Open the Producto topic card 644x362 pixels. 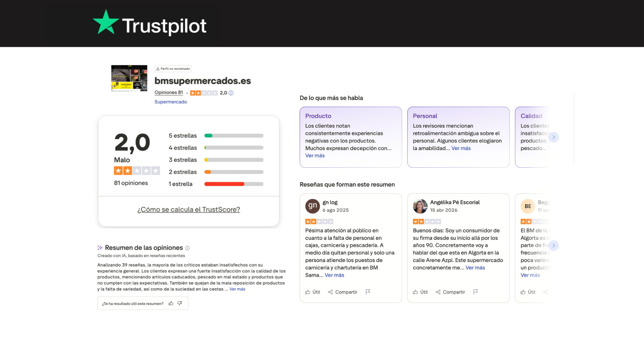coord(351,137)
